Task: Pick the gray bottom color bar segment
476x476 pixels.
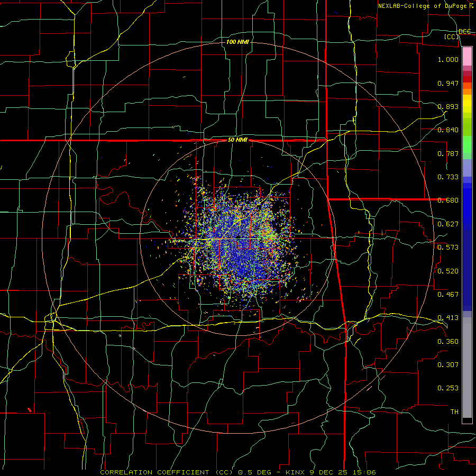Action: [467, 368]
